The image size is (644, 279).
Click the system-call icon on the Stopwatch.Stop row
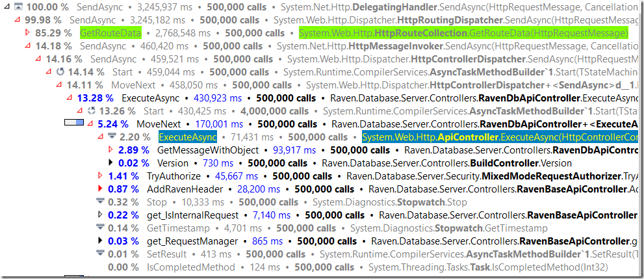(x=100, y=202)
